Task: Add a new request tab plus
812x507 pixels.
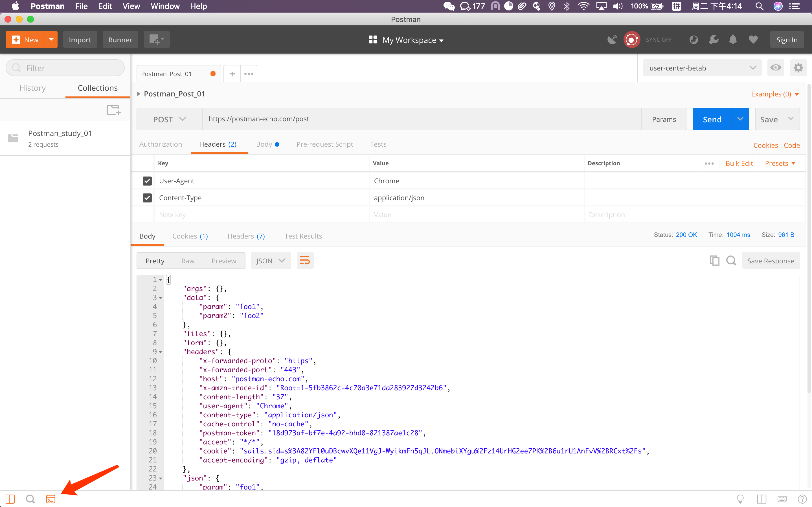Action: coord(232,74)
